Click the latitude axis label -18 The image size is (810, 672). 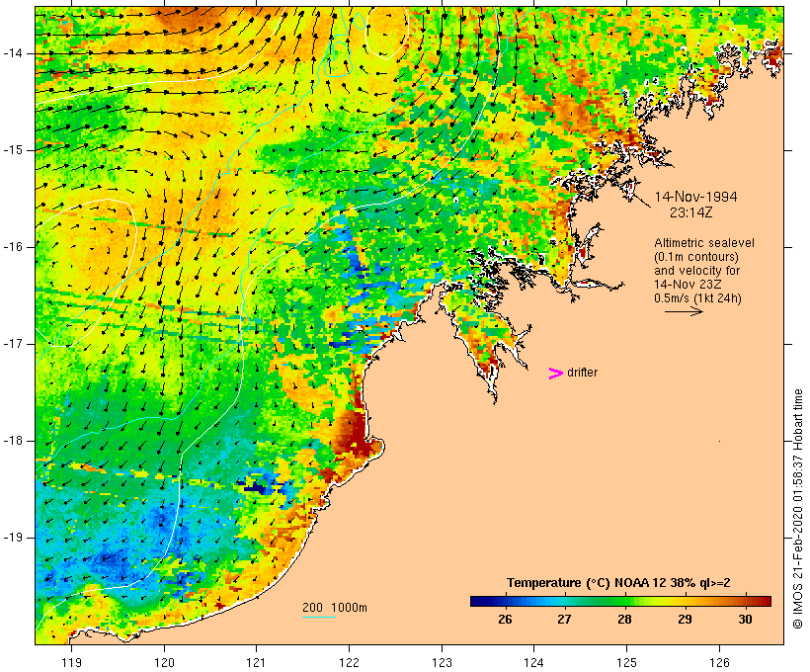(x=12, y=441)
